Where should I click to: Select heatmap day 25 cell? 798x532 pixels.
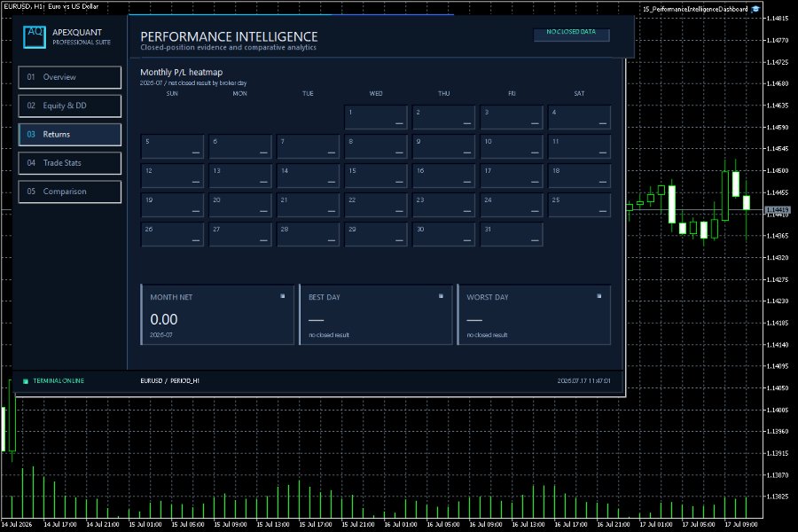(580, 205)
